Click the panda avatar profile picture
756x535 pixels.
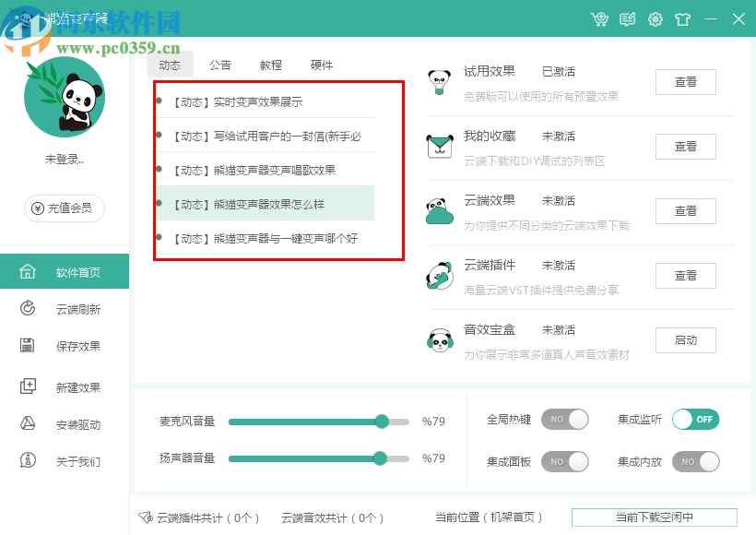pos(65,97)
